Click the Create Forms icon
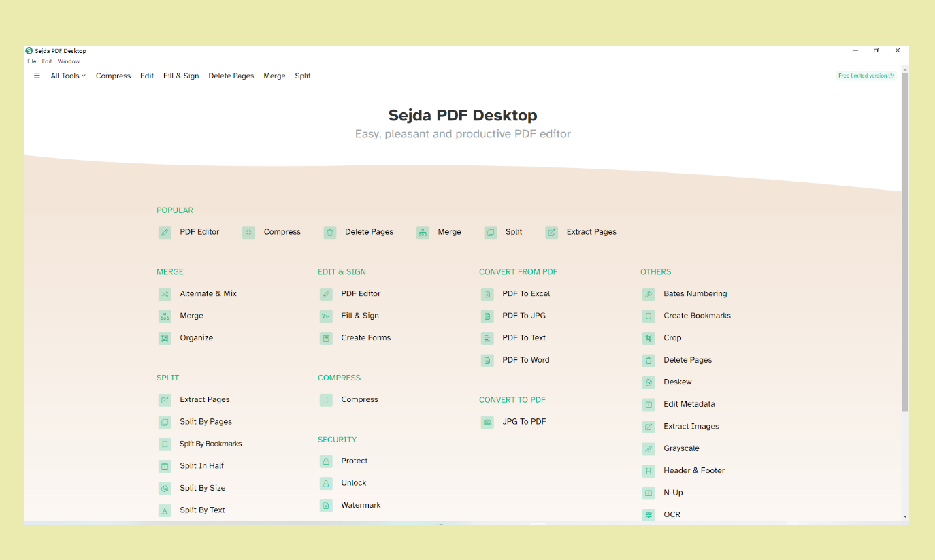This screenshot has width=935, height=560. 326,338
